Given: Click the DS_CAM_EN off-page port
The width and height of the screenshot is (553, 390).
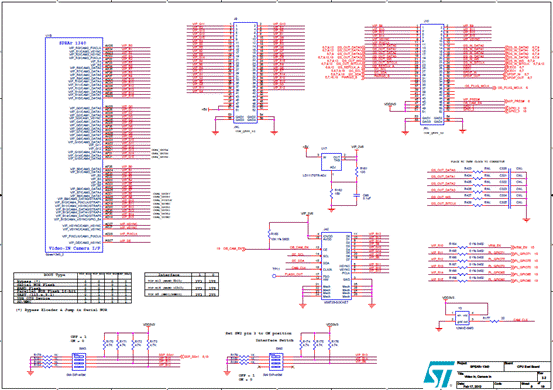Looking at the screenshot, I should pos(231,249).
